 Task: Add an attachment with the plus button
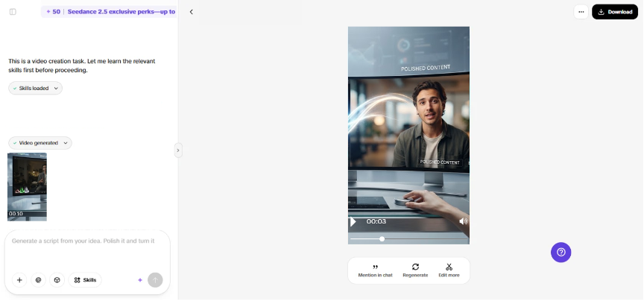point(19,280)
